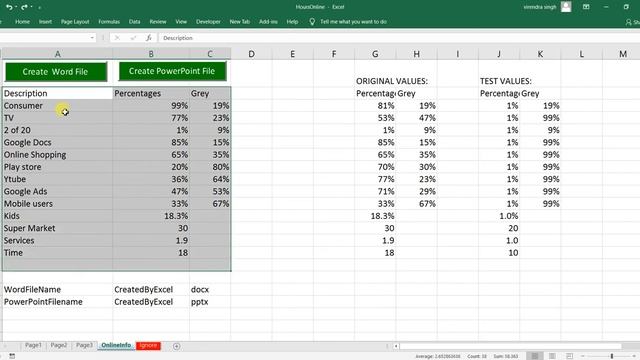Click the Tell Me lightbulb icon
Viewport: 640px width, 360px height.
pos(312,22)
